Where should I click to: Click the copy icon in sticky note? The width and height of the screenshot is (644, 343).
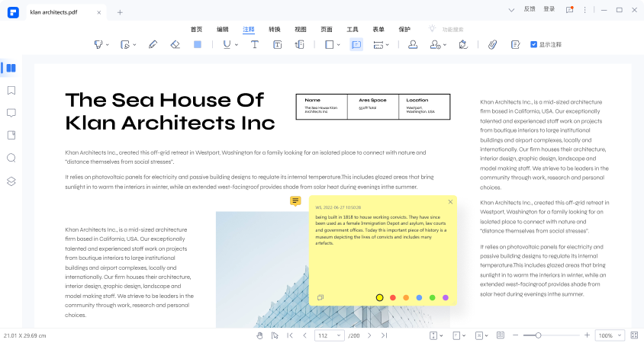(320, 297)
